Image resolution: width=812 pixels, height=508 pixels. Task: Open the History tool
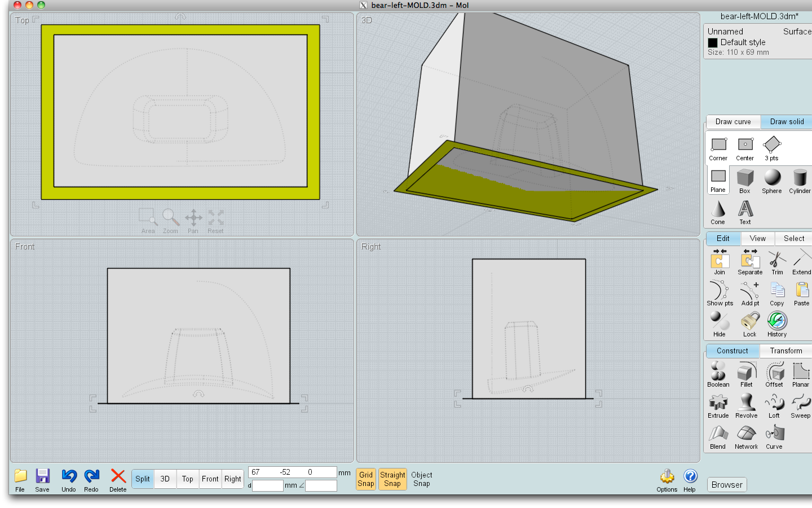click(777, 324)
